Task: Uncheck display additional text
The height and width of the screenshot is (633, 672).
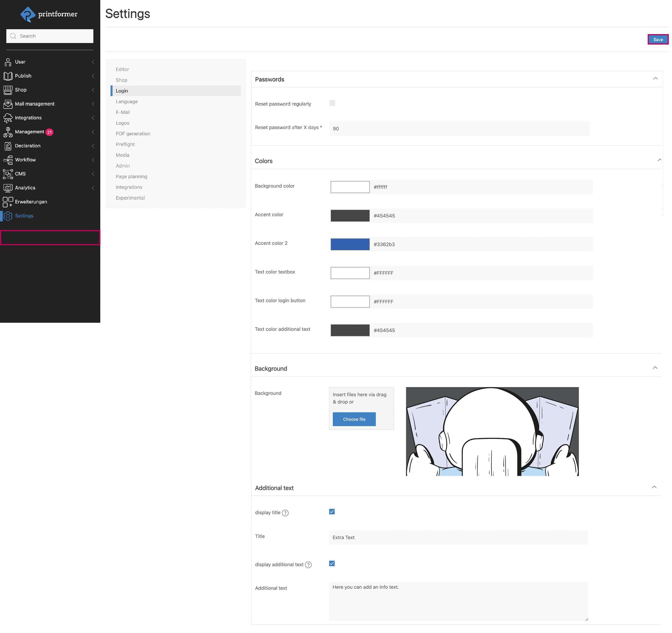Action: [x=332, y=563]
